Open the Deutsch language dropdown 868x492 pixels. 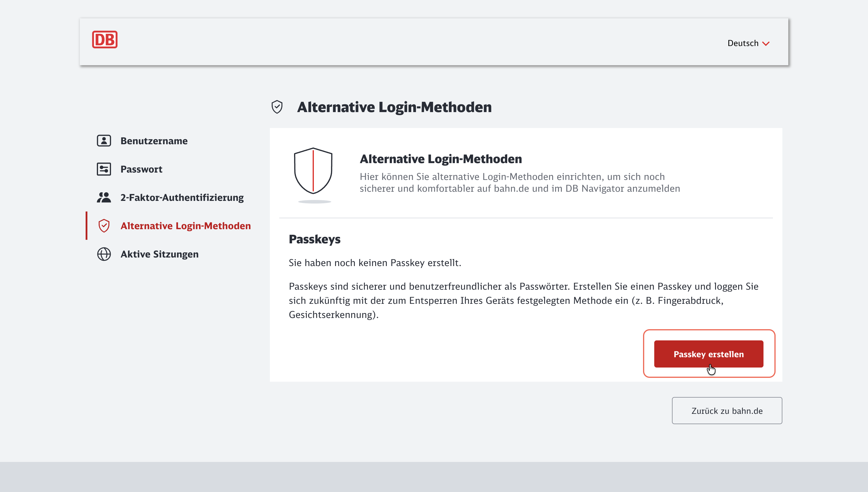coord(748,43)
